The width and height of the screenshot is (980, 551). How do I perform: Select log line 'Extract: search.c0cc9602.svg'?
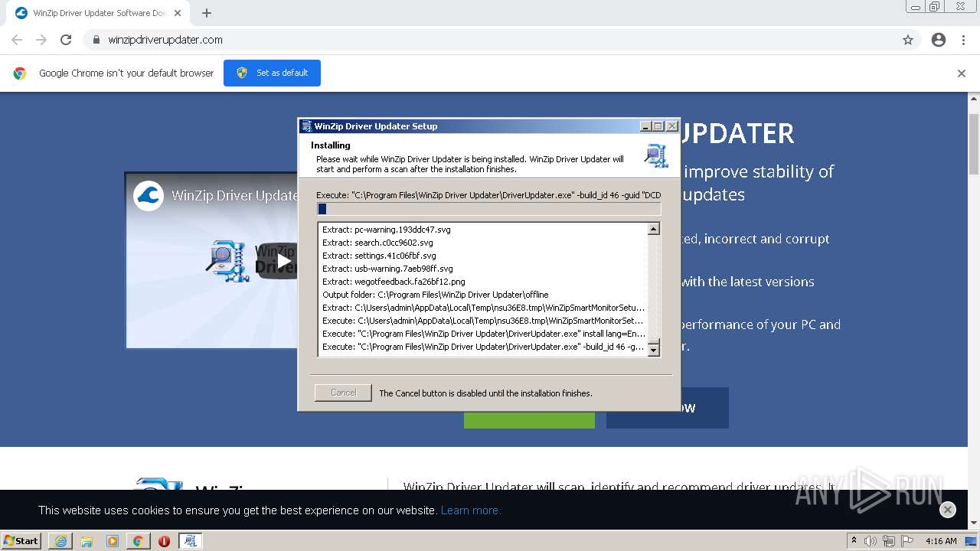point(377,243)
